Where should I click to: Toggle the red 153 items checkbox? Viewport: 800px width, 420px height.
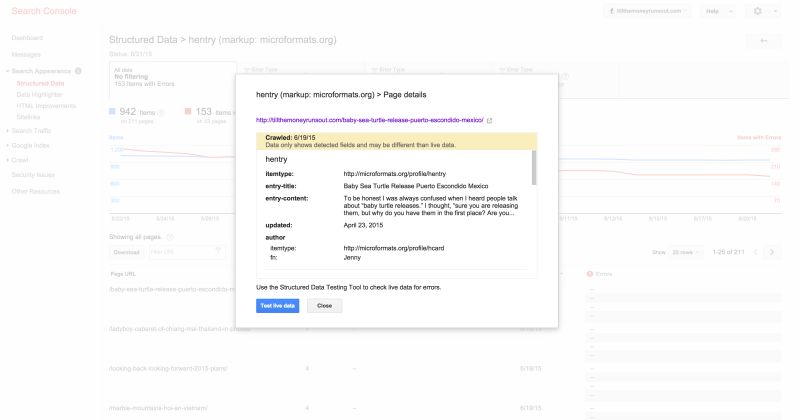coord(188,111)
